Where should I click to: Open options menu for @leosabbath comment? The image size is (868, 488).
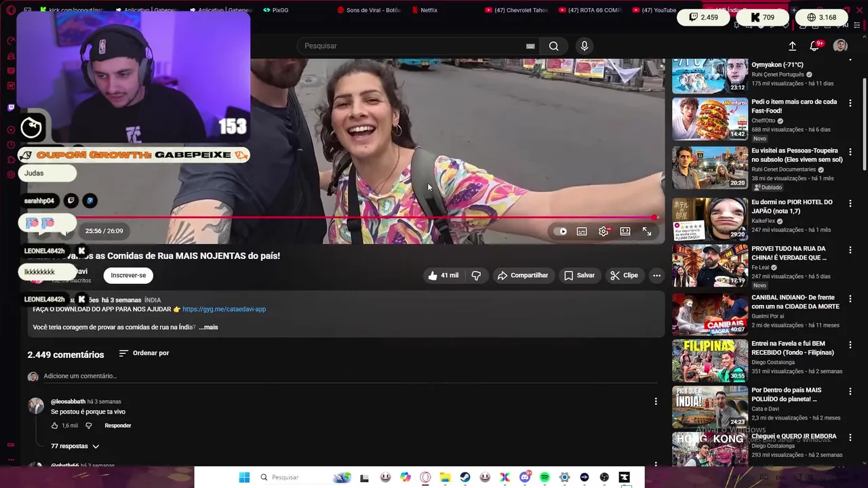coord(656,402)
